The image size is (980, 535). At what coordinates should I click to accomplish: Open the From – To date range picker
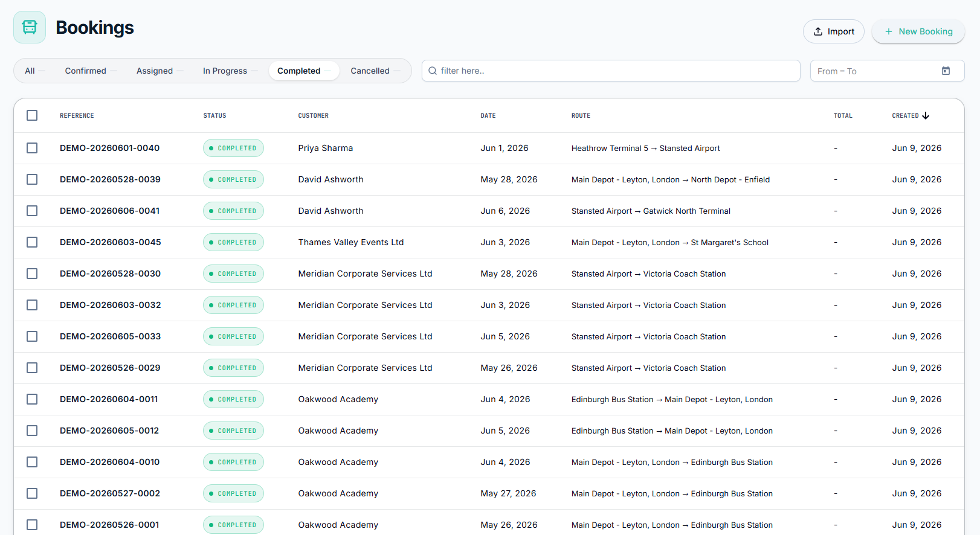click(887, 71)
